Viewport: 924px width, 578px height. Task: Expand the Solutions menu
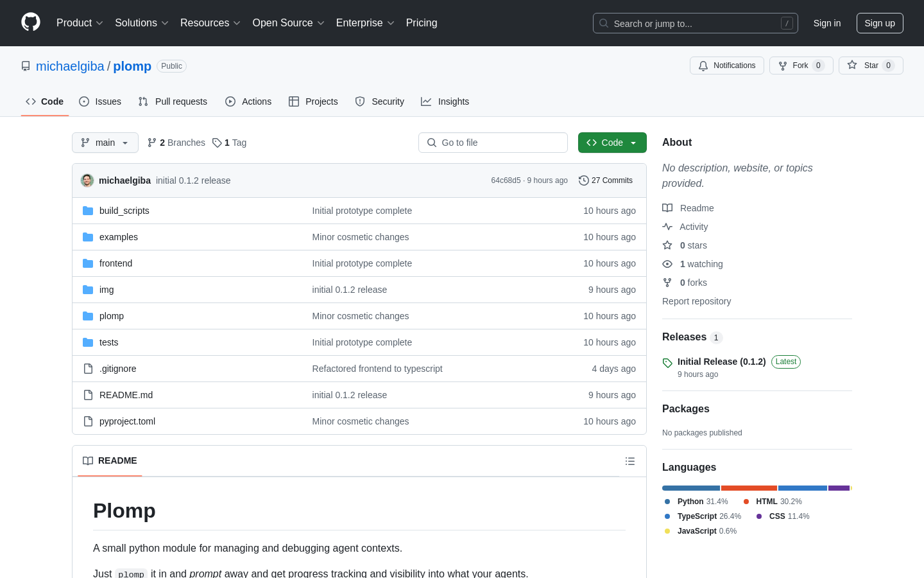tap(142, 23)
